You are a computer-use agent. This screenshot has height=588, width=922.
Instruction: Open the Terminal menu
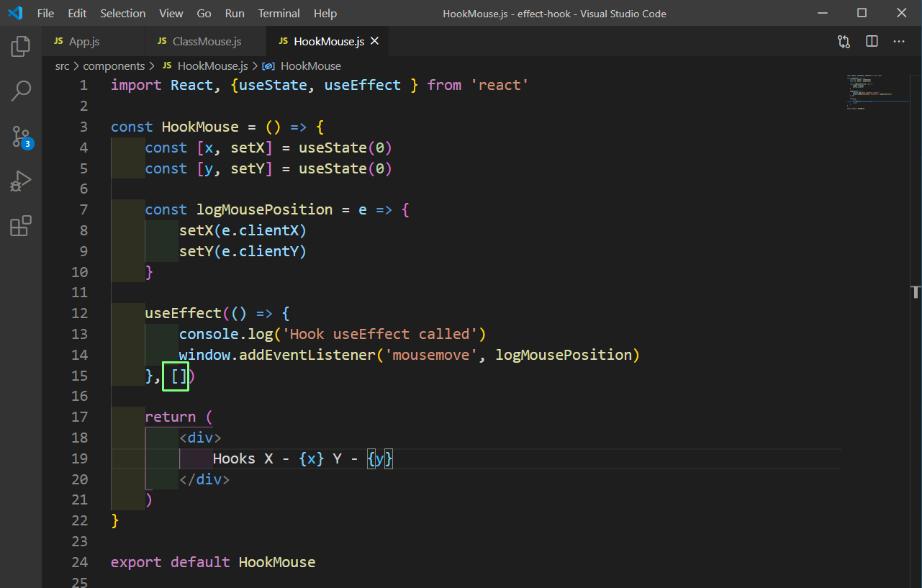click(x=279, y=14)
